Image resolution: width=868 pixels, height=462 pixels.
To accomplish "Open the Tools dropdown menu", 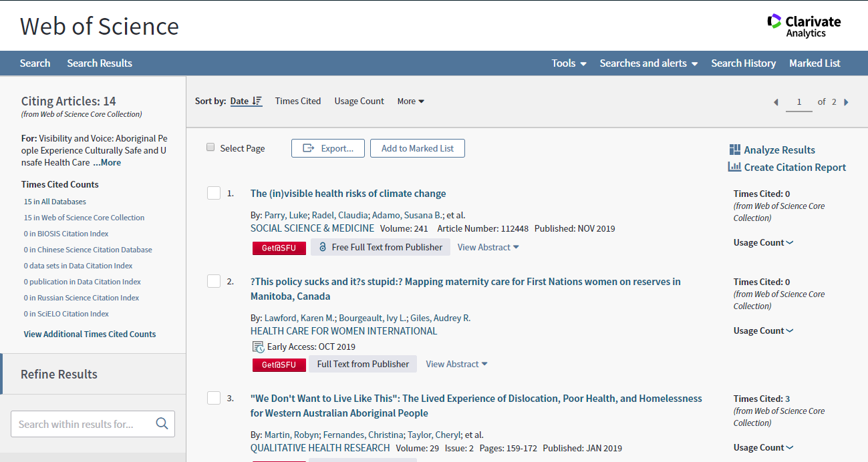I will point(569,63).
